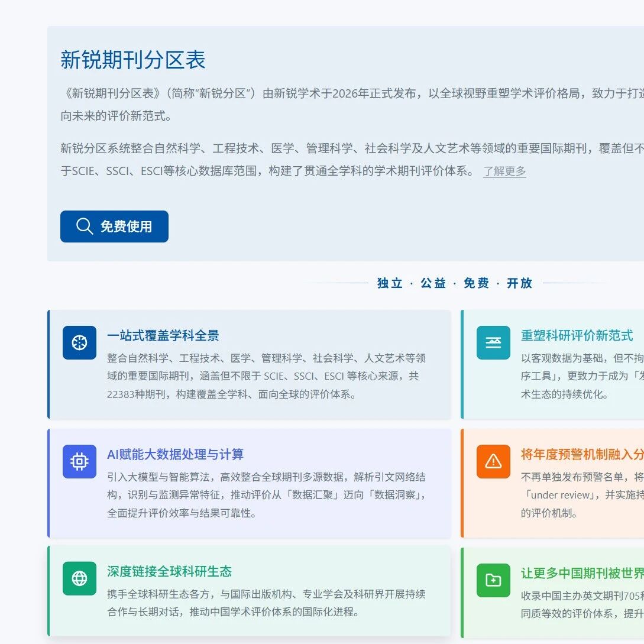Click the teal icon for 重塑科研评价新范式

point(493,342)
